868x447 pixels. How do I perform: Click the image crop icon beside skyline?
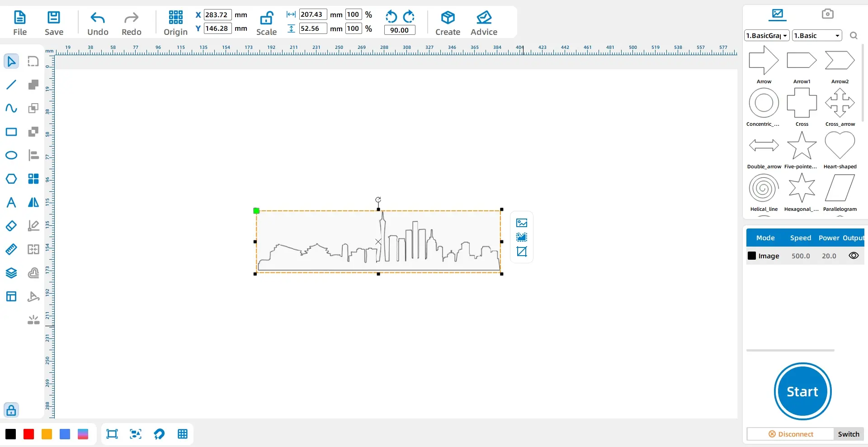[x=522, y=252]
